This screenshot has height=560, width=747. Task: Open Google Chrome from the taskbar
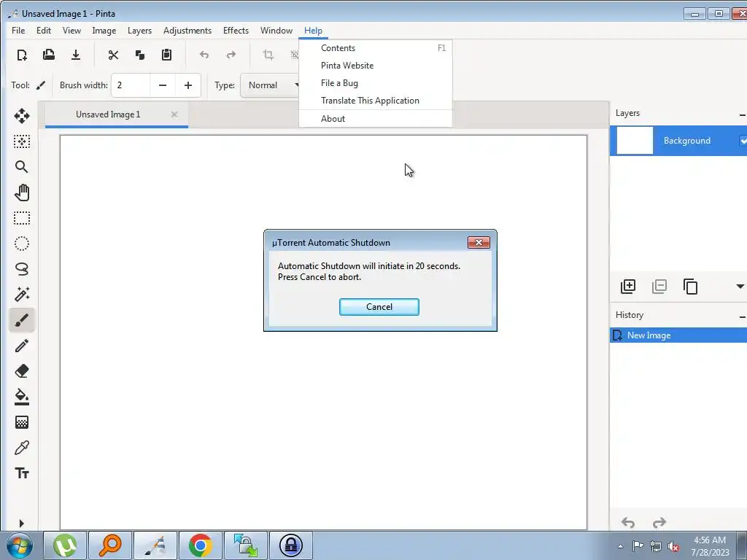[x=201, y=545]
